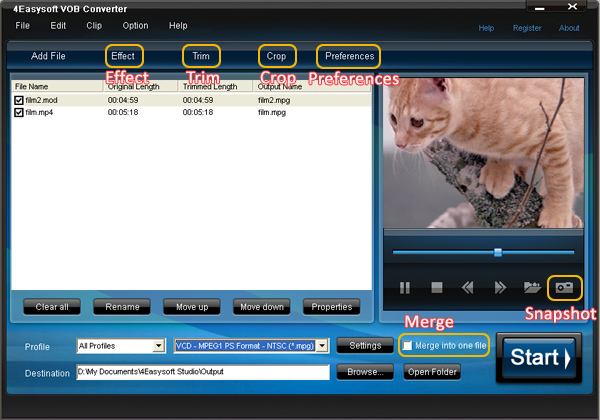Click the Register link
This screenshot has width=600, height=420.
click(x=527, y=28)
